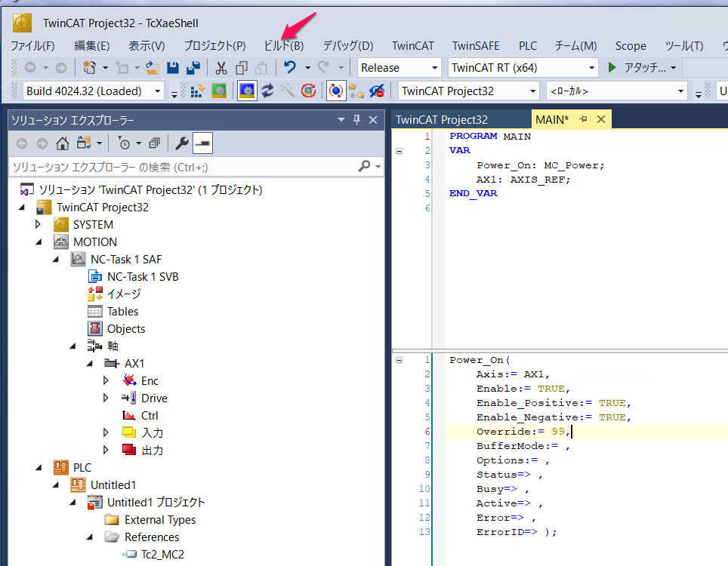Open the TwinSAFE menu
Image resolution: width=728 pixels, height=566 pixels.
point(476,46)
